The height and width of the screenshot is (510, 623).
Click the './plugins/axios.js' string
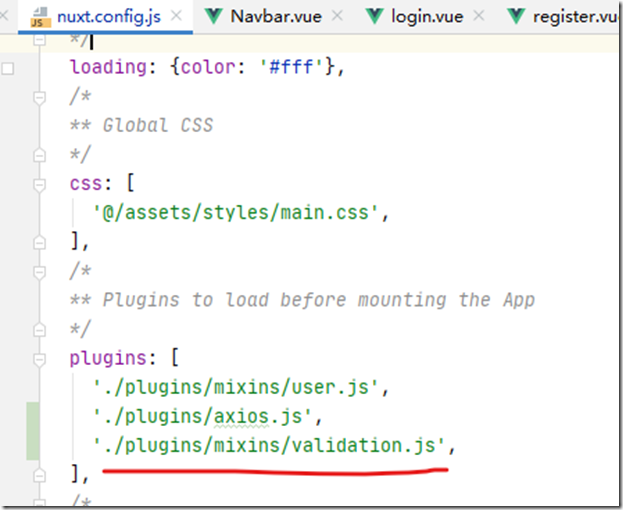pos(202,417)
